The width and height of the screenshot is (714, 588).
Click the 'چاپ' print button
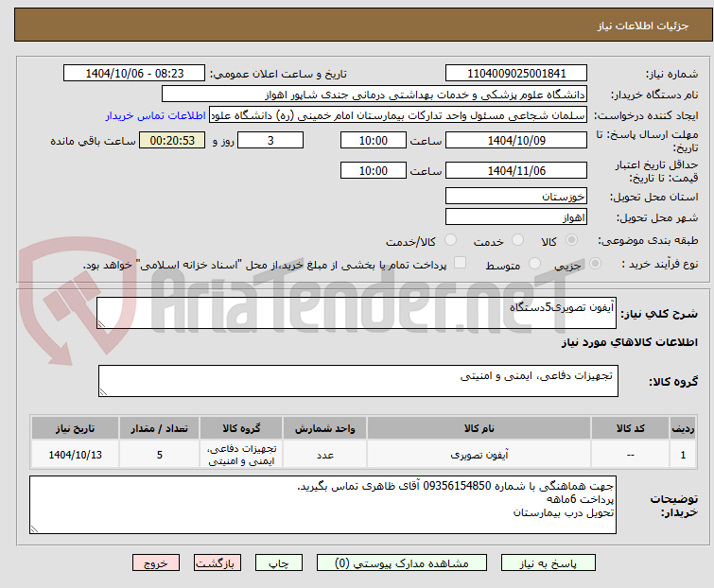278,563
